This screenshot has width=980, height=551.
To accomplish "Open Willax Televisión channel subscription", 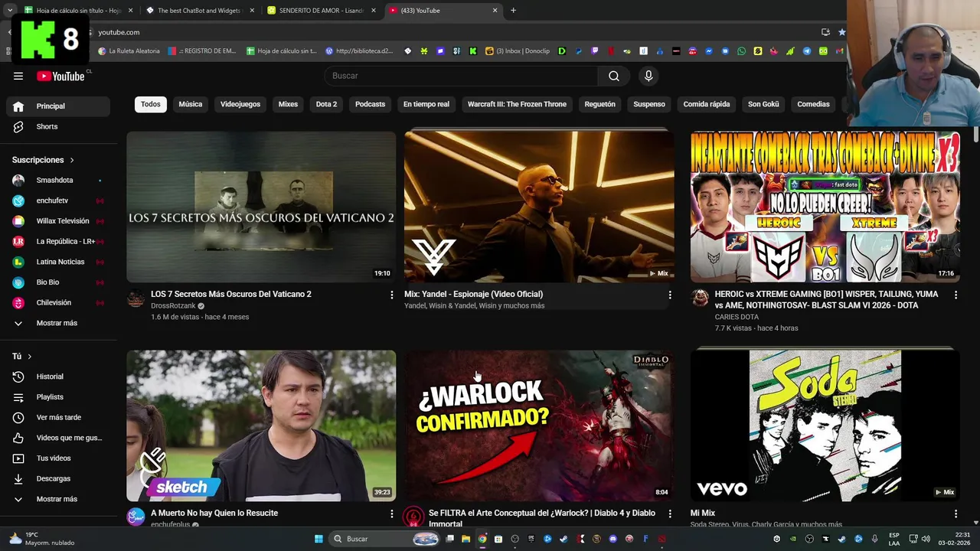I will click(x=58, y=221).
